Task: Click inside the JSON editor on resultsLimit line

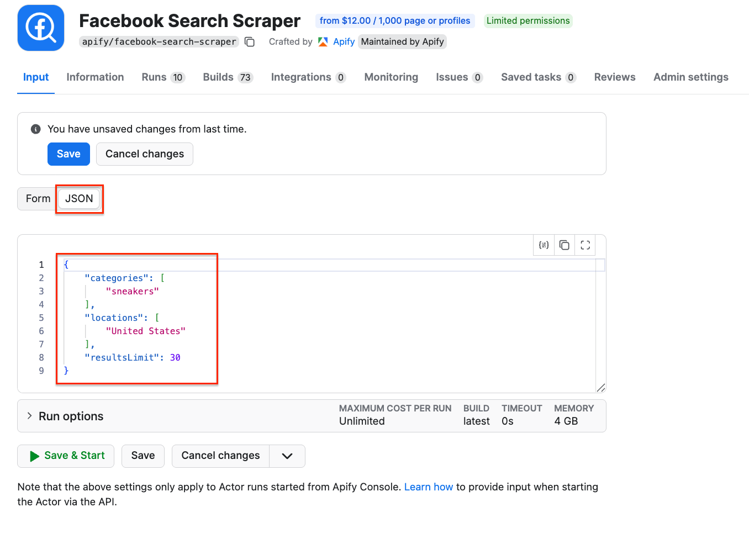Action: click(x=133, y=357)
